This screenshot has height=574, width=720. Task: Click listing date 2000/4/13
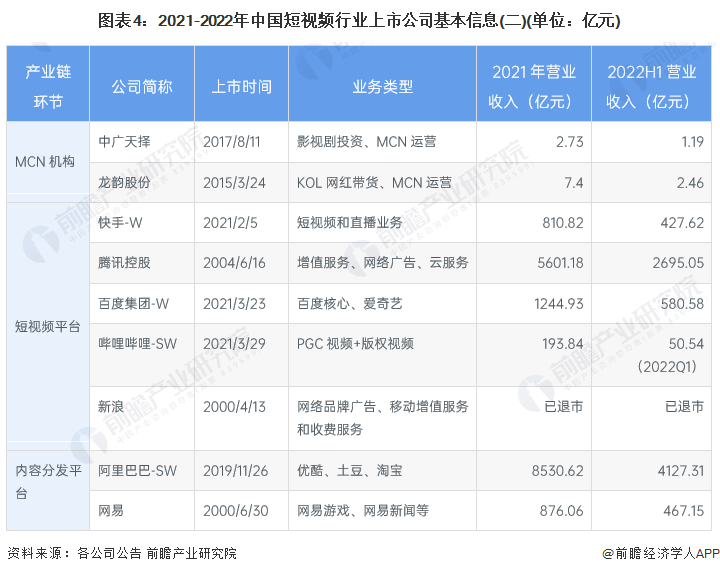235,406
